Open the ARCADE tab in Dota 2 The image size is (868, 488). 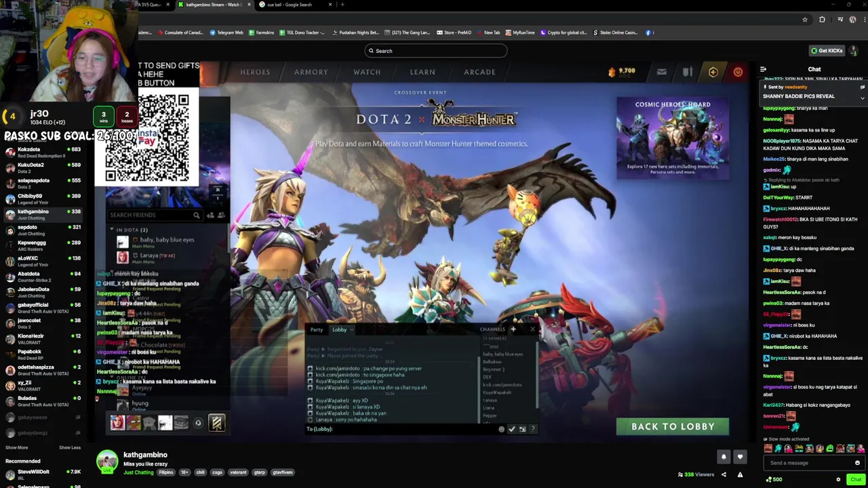point(479,72)
